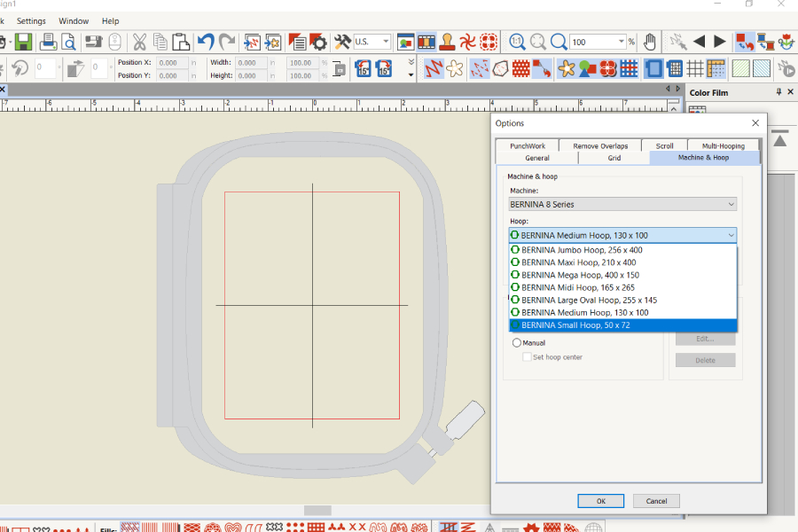Activate the hand Pan tool
Image resolution: width=798 pixels, height=532 pixels.
coord(650,42)
